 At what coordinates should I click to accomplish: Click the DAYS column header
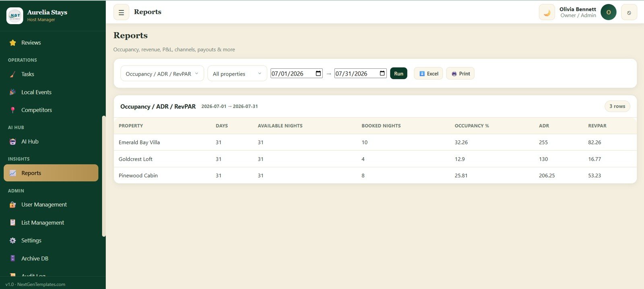[222, 126]
